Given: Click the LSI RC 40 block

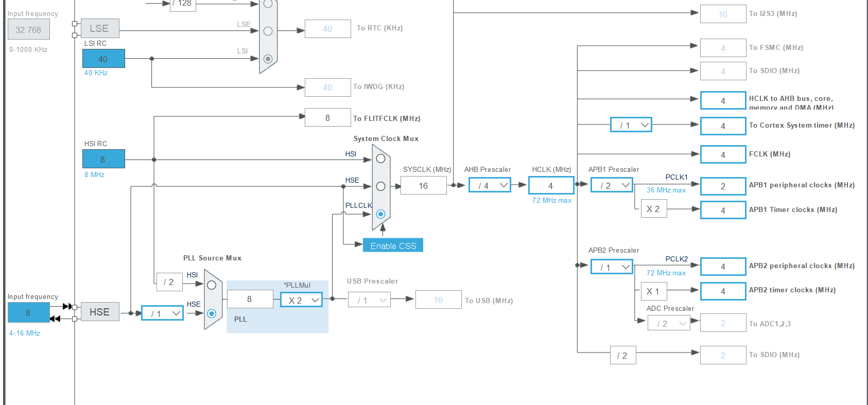Looking at the screenshot, I should tap(103, 59).
